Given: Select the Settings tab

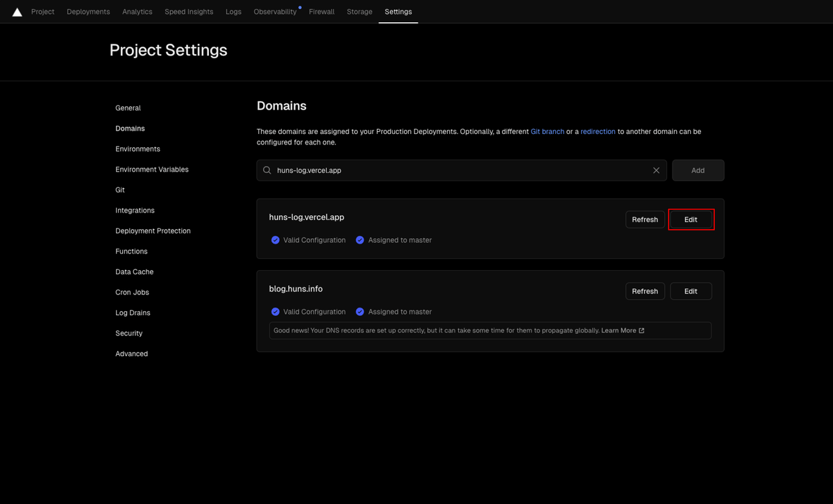Looking at the screenshot, I should coord(398,12).
